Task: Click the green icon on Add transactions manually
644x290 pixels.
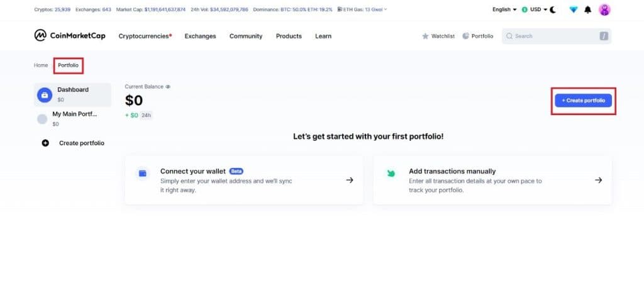Action: tap(391, 174)
